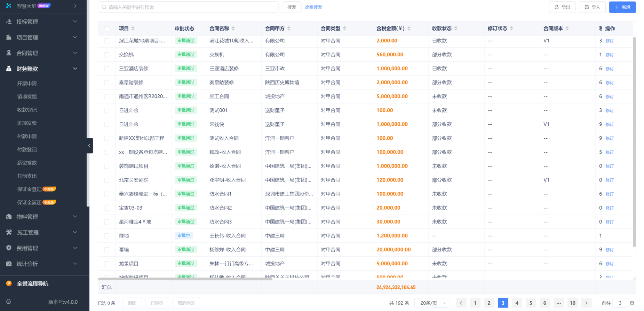644x311 pixels.
Task: Check the 龙泉项目 row checkbox
Action: pyautogui.click(x=106, y=264)
